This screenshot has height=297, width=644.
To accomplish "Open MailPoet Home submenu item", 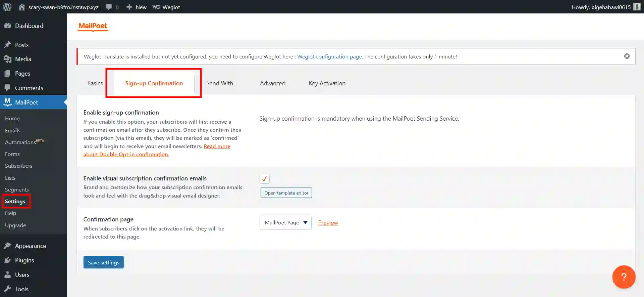I will [12, 119].
